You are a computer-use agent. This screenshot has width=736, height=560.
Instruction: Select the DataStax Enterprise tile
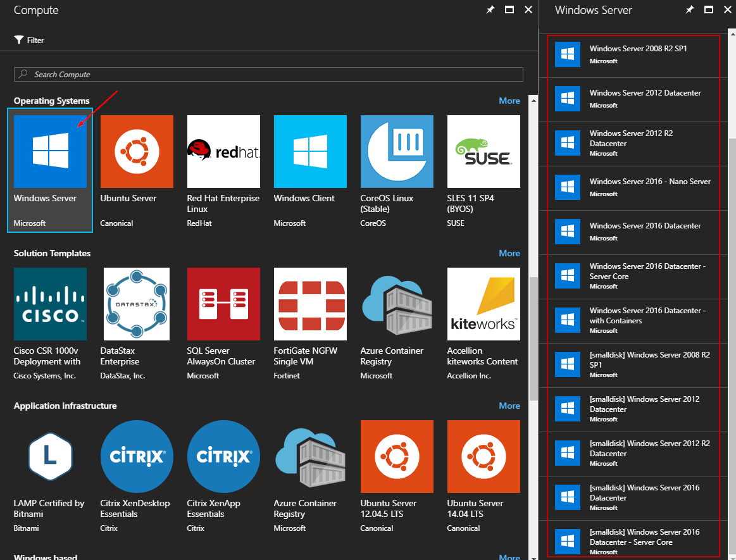[137, 324]
